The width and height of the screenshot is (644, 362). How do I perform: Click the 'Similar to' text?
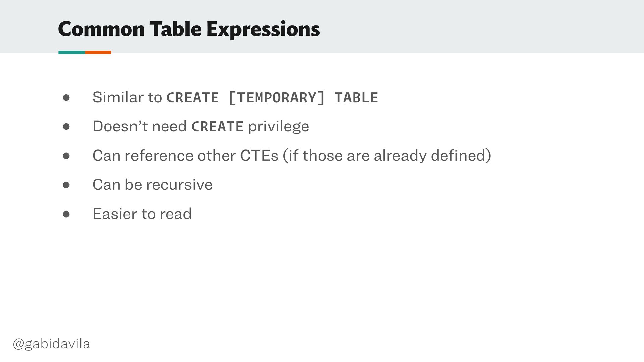click(x=127, y=97)
